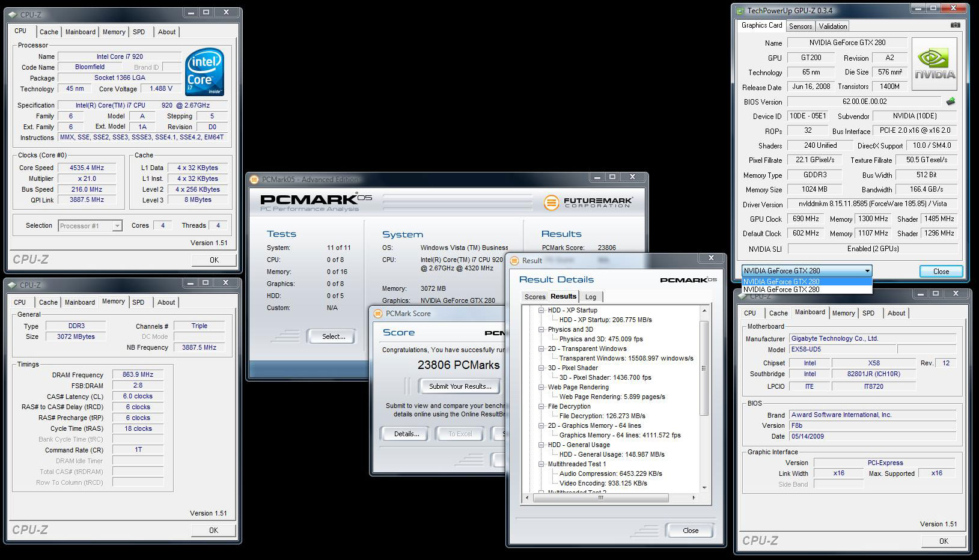The width and height of the screenshot is (979, 560).
Task: Select Audio Compression: 6453.229 KB/s row
Action: click(611, 473)
